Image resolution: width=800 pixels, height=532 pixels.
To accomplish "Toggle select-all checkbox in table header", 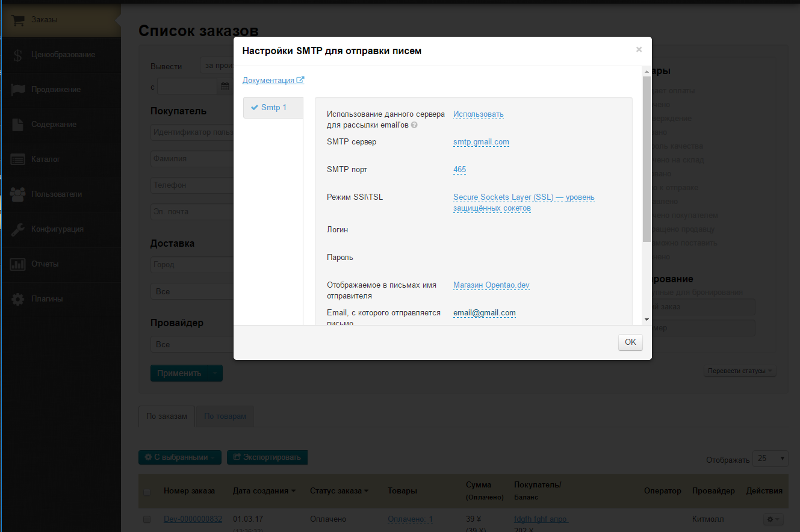I will 147,492.
